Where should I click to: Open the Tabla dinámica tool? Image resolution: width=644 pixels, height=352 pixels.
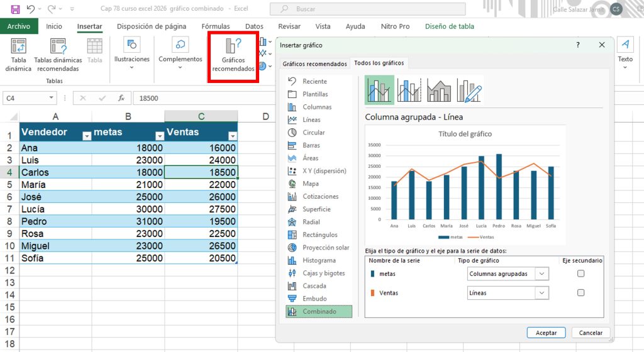[x=18, y=55]
